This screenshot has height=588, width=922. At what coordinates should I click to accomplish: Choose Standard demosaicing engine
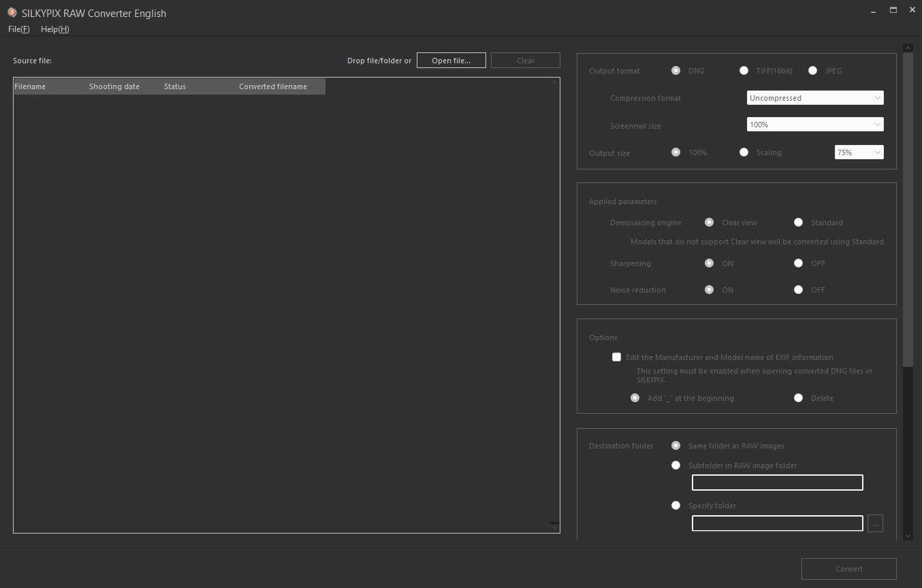[x=798, y=223]
